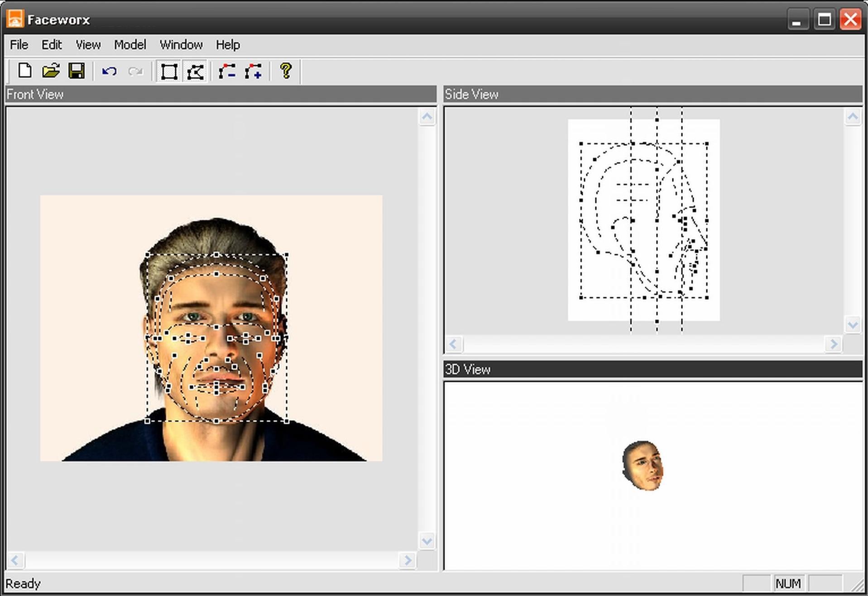
Task: Create a new Faceworx document
Action: (24, 71)
